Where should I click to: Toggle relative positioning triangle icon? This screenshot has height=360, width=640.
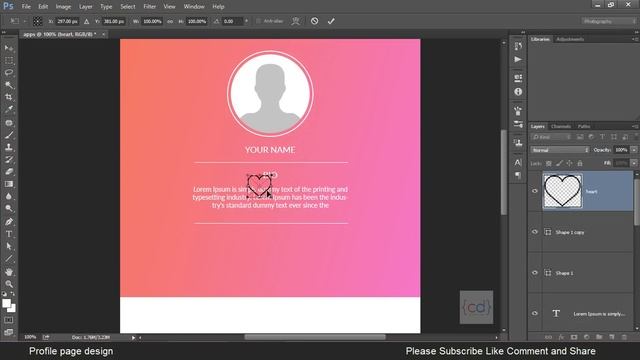(87, 21)
